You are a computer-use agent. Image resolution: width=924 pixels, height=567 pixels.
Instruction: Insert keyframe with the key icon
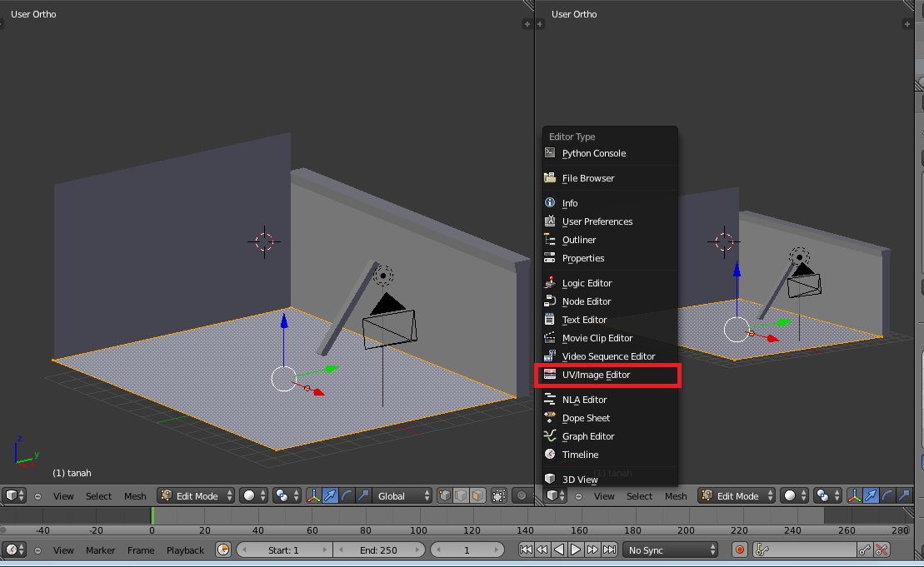pyautogui.click(x=865, y=550)
